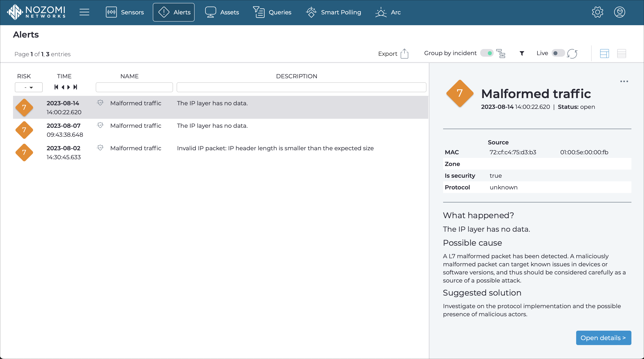Open the user profile icon

(620, 12)
